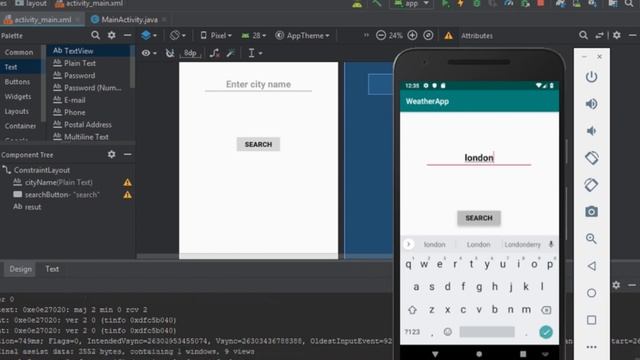This screenshot has height=360, width=640.
Task: Toggle autoconnect magnet icon
Action: 170,53
